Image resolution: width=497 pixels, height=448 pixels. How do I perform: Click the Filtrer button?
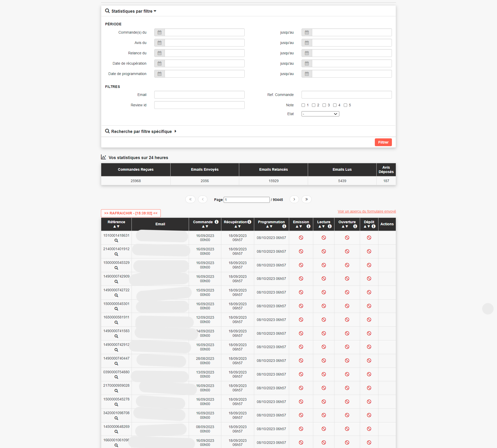pos(383,143)
